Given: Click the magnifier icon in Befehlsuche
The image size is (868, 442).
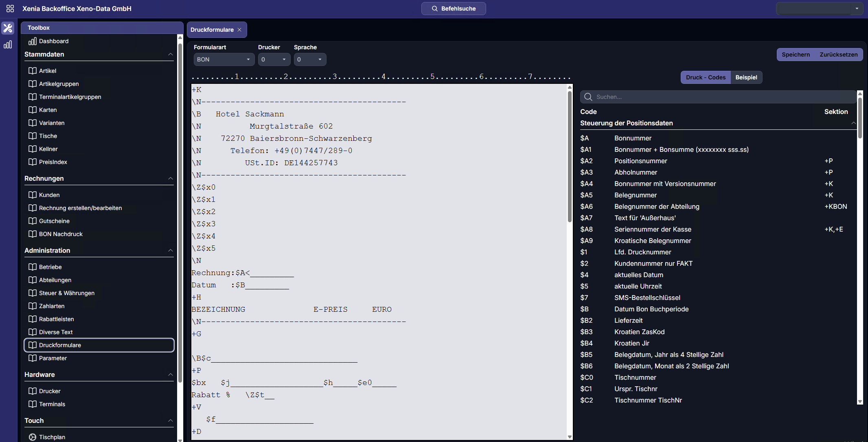Looking at the screenshot, I should pyautogui.click(x=435, y=9).
